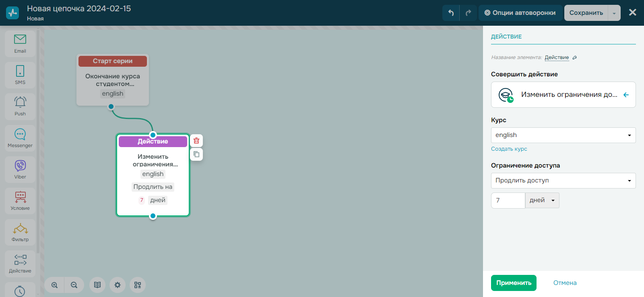Delete the Действие block with trash icon

[196, 141]
